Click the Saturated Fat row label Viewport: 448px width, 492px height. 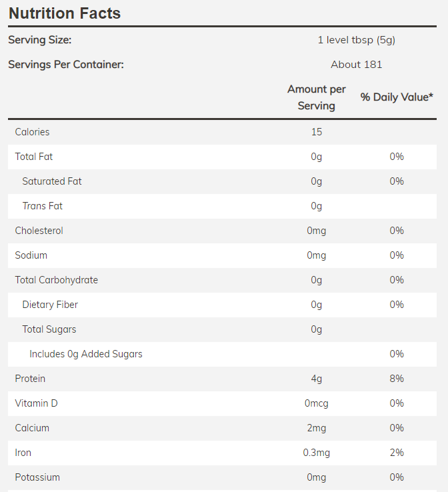pos(52,181)
